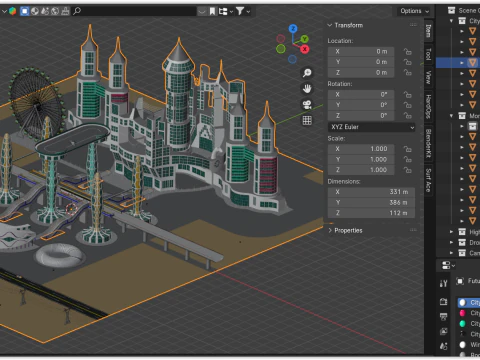Toggle perspective/orthographic grid button
Image resolution: width=480 pixels, height=360 pixels.
[307, 120]
